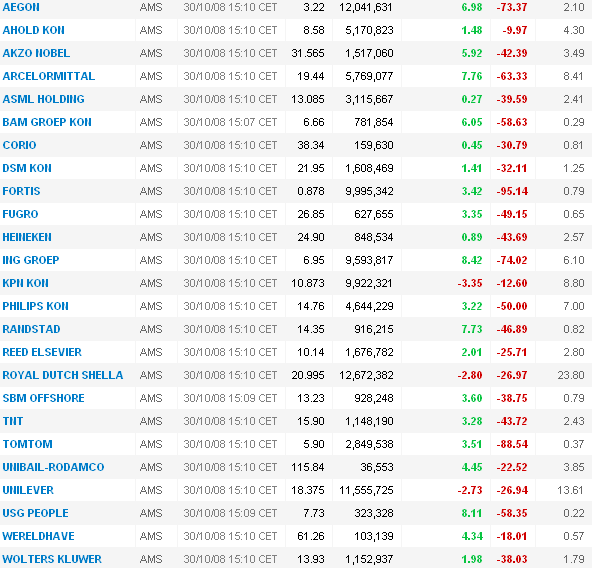The width and height of the screenshot is (592, 568).
Task: Open the UNILEVER stock link
Action: [28, 491]
